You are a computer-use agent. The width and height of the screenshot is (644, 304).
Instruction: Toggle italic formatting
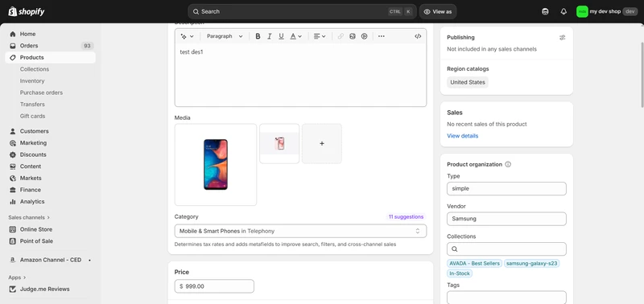(270, 36)
